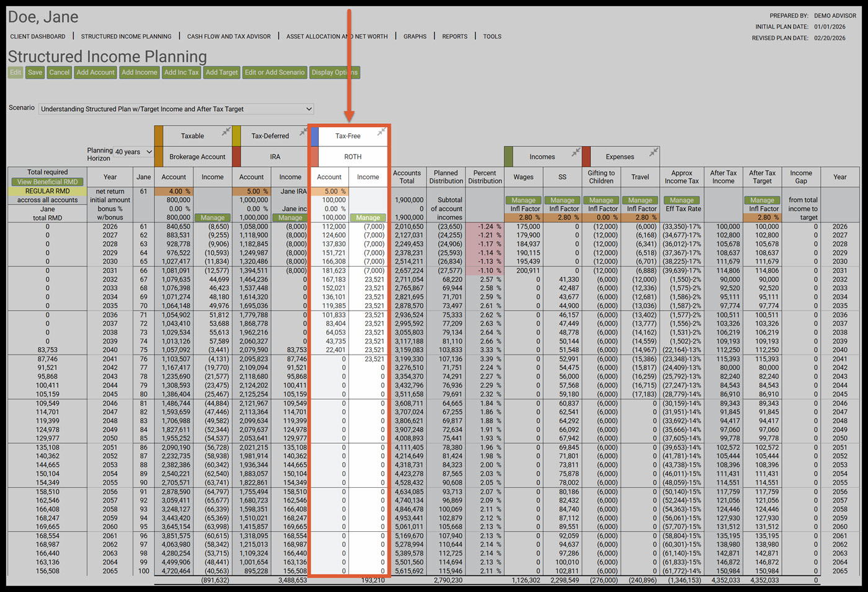Click the yellow Tax-Deferred color swatch

(x=236, y=136)
